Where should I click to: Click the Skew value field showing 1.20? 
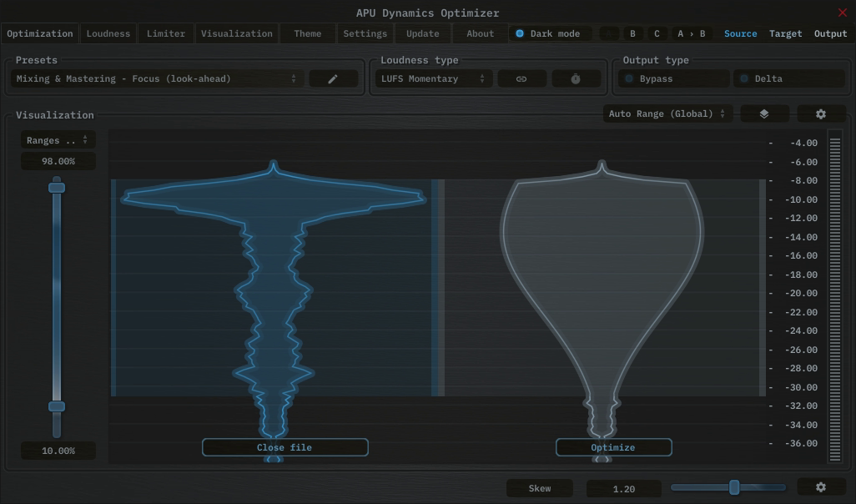pos(623,488)
